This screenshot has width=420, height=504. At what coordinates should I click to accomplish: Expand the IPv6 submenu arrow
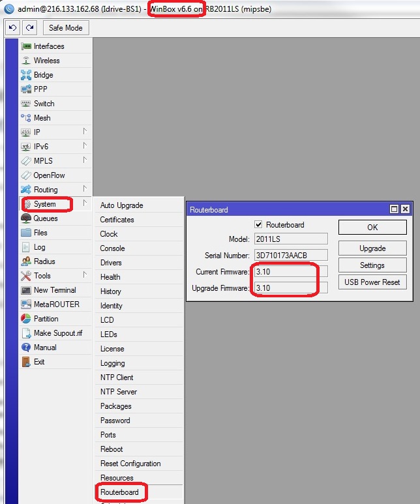click(x=85, y=145)
